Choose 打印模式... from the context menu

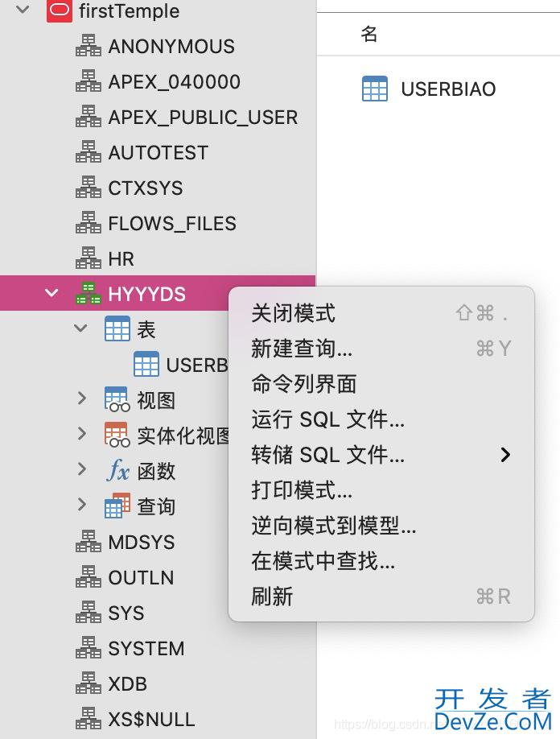(381, 489)
